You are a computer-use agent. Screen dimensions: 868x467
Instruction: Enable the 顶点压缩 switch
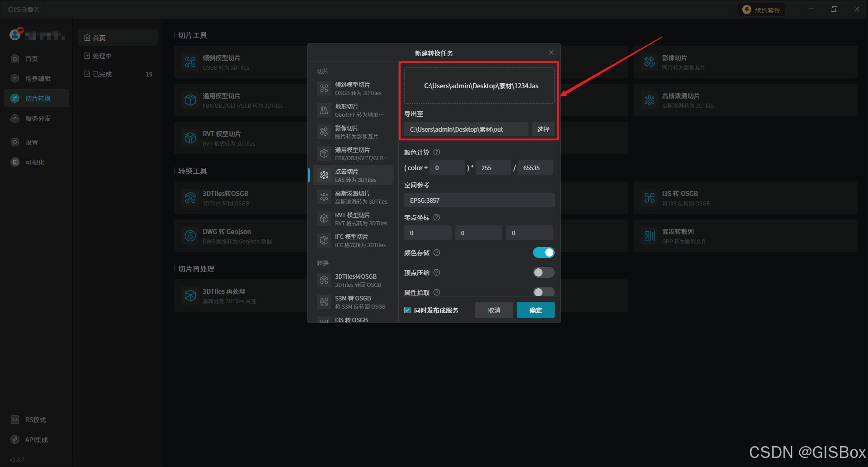pyautogui.click(x=543, y=272)
